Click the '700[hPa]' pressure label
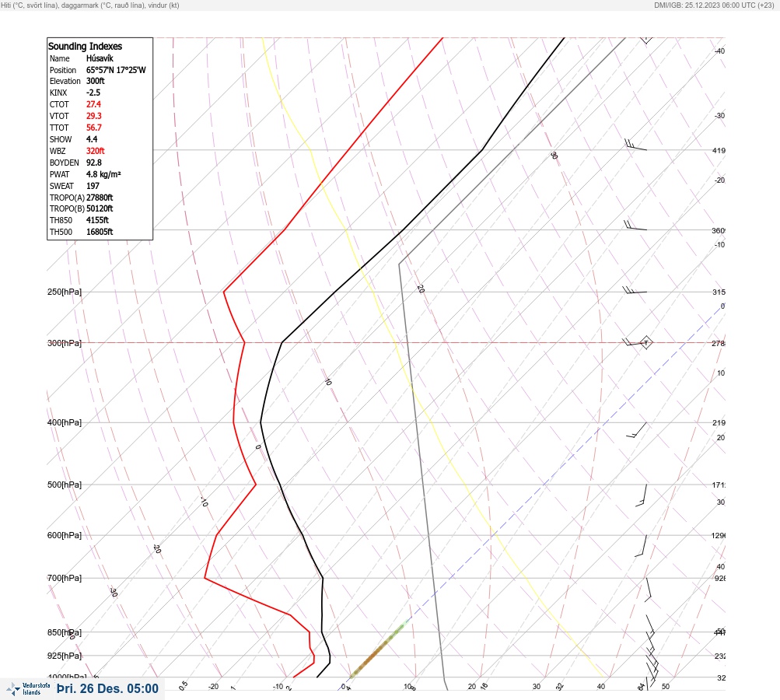 click(x=65, y=578)
